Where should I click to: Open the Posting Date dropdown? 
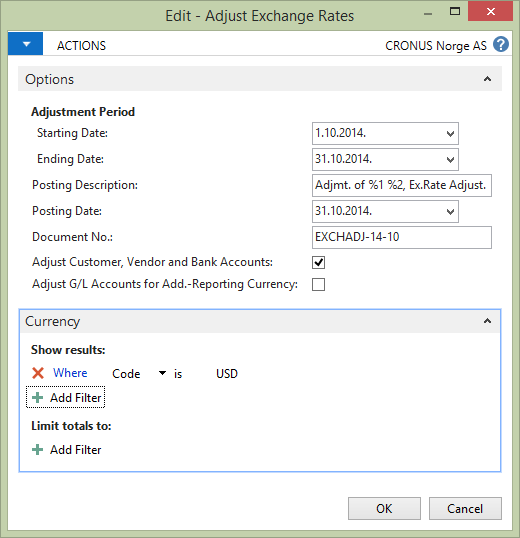pyautogui.click(x=450, y=212)
